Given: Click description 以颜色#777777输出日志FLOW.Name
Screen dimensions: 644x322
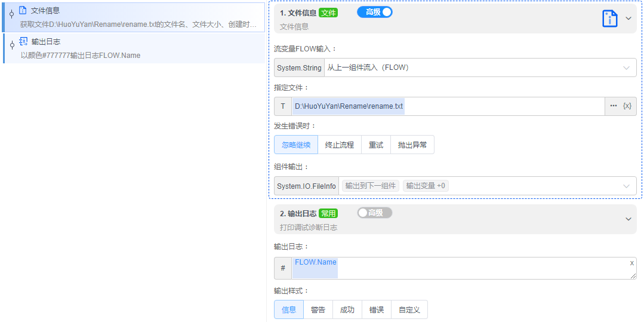Looking at the screenshot, I should coord(81,55).
